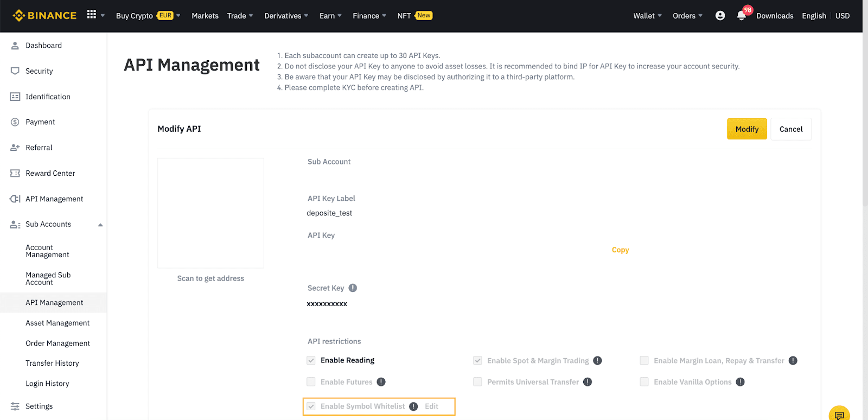Open the NFT New menu item

[414, 16]
